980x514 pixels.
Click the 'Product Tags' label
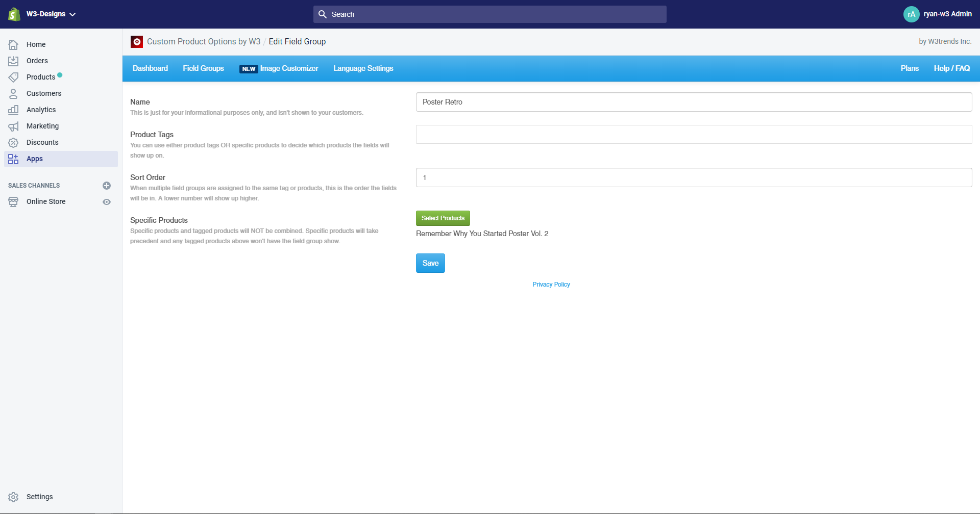pyautogui.click(x=152, y=135)
